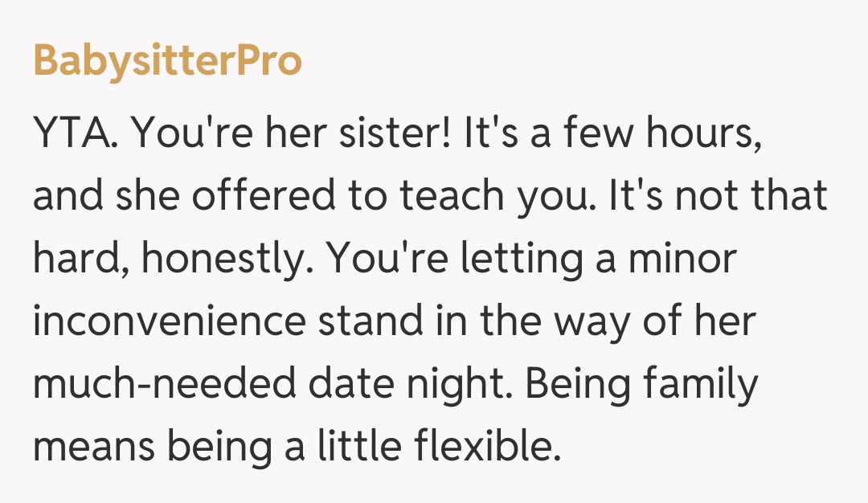Screen dimensions: 868x503
Task: Click the word "inconvenience" in the comment
Action: pyautogui.click(x=169, y=323)
